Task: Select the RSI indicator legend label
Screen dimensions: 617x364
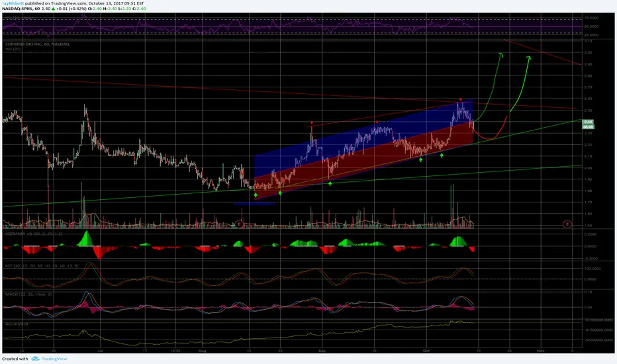Action: click(18, 18)
